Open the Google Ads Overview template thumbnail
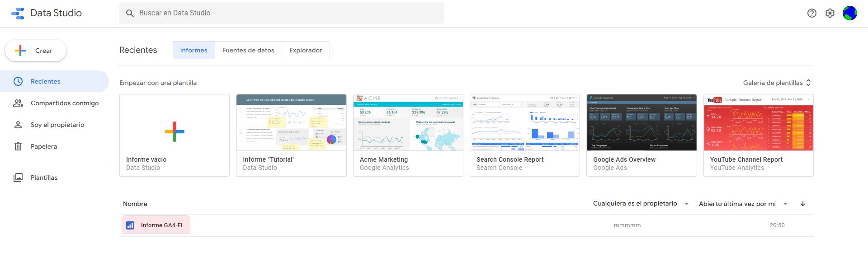 [642, 122]
